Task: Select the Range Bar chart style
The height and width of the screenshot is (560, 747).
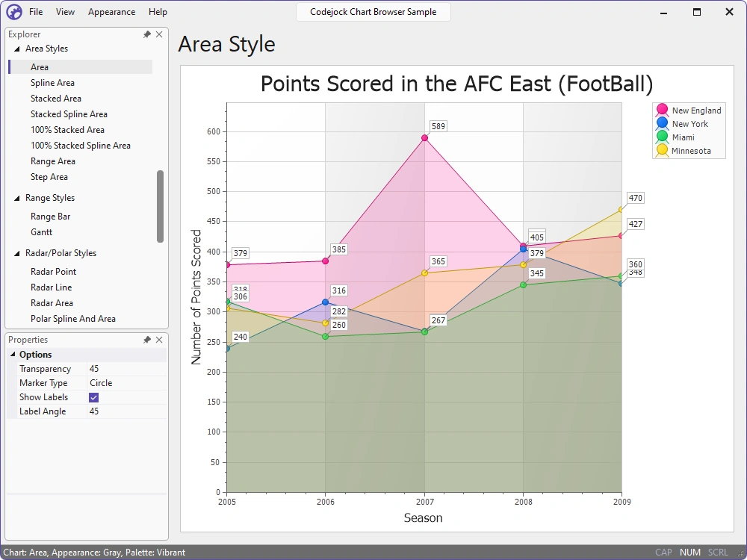Action: [x=51, y=217]
